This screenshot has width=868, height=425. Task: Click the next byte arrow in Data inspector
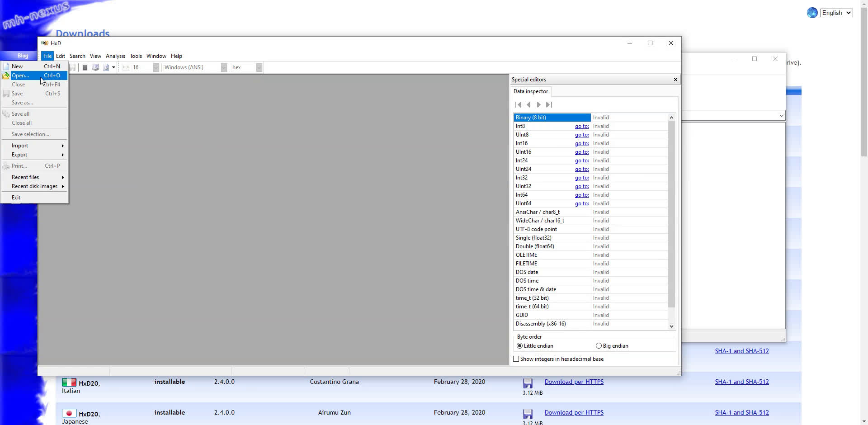point(538,105)
